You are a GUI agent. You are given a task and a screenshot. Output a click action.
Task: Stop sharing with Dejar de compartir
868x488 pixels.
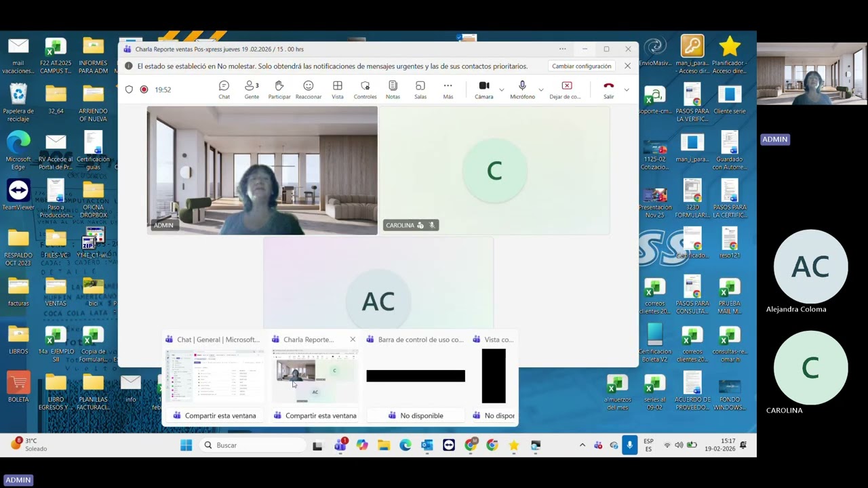pos(566,89)
